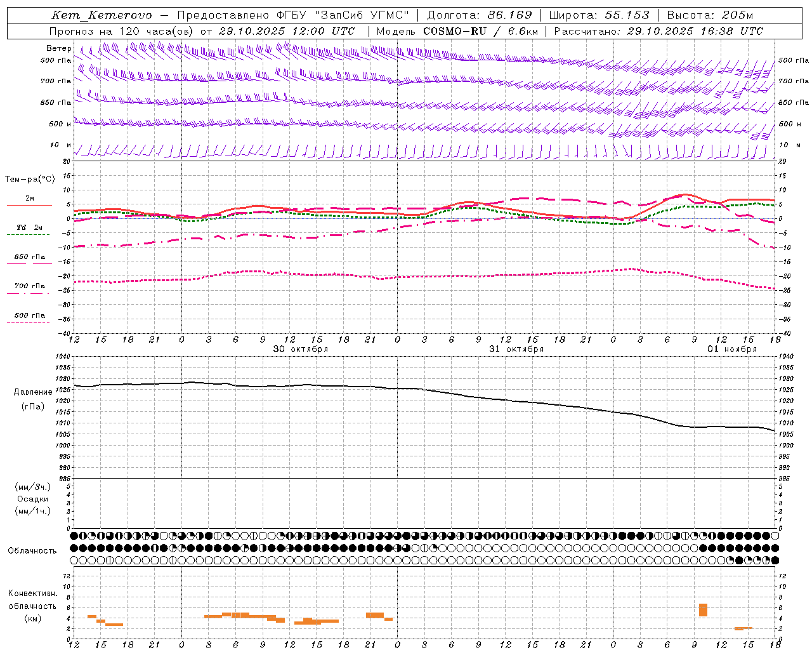Click the Конвективн. panel label

[x=32, y=594]
